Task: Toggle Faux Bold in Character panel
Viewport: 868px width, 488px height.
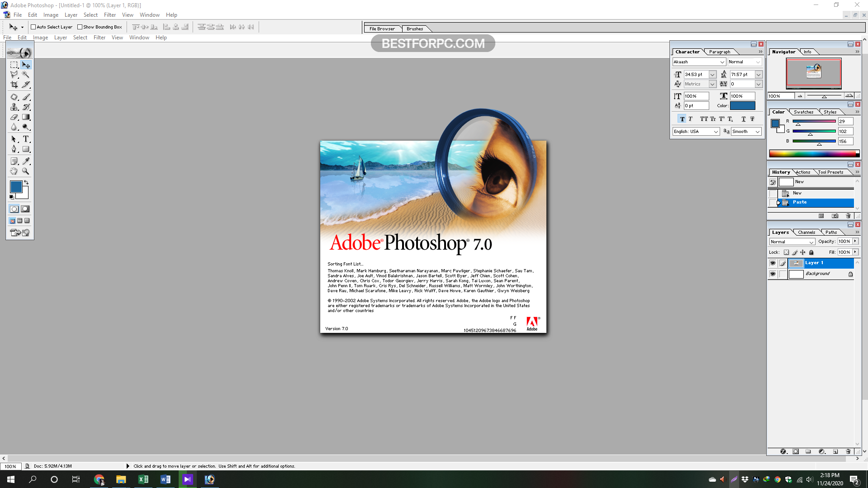Action: click(x=682, y=119)
